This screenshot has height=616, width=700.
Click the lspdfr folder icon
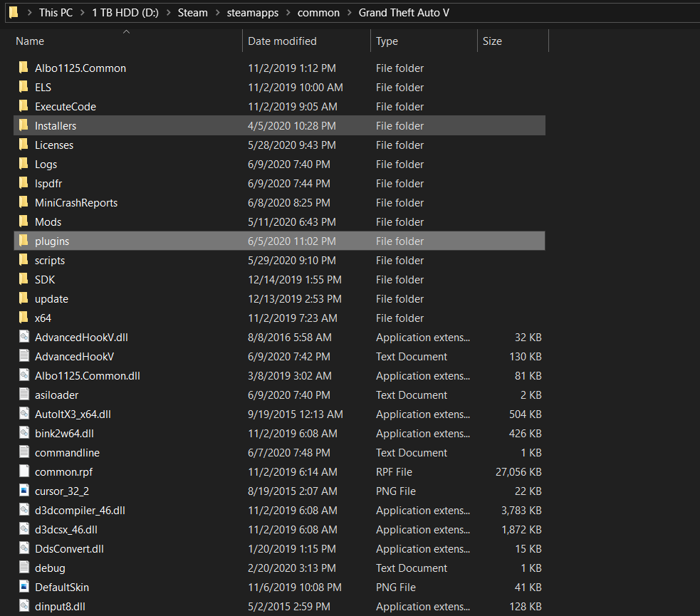[x=23, y=182]
